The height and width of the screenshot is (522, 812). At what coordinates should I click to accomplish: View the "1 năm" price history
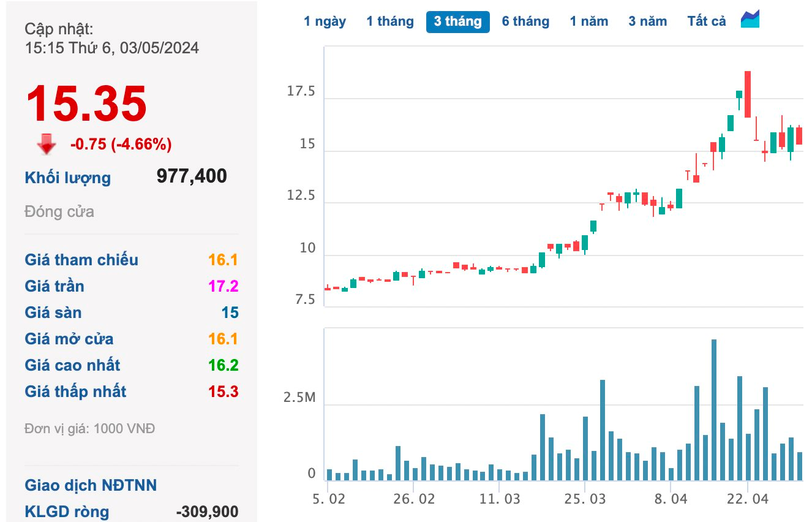[x=590, y=21]
